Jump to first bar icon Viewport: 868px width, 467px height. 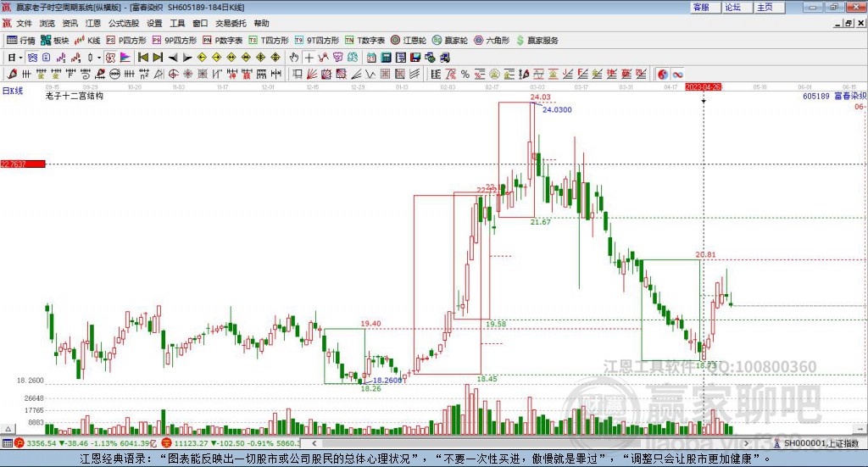tap(142, 57)
